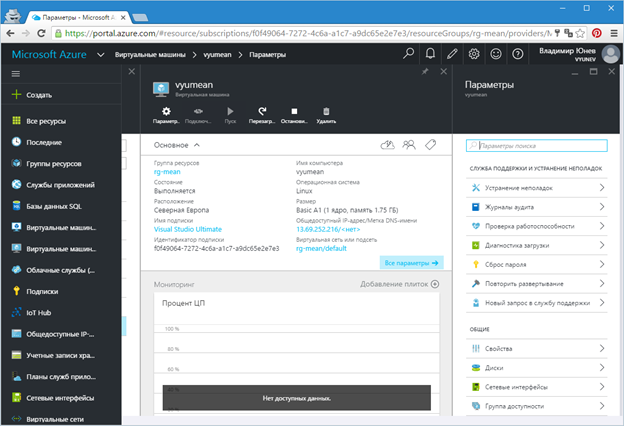Expand Устранение неполадок row
This screenshot has height=426, width=624.
536,188
